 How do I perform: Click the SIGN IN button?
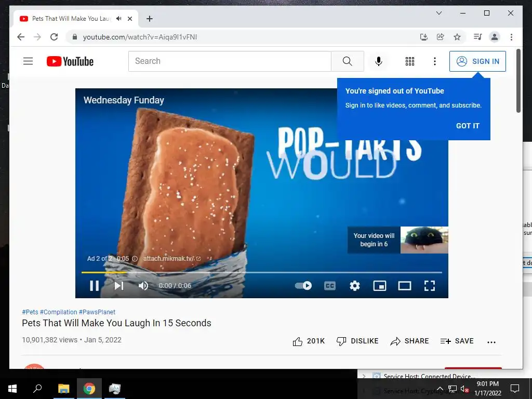click(x=477, y=61)
